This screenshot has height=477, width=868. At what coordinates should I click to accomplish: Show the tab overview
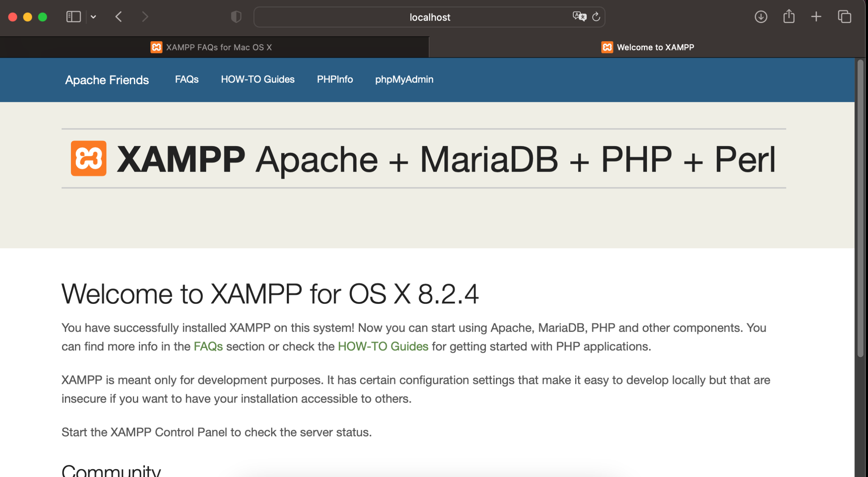845,17
